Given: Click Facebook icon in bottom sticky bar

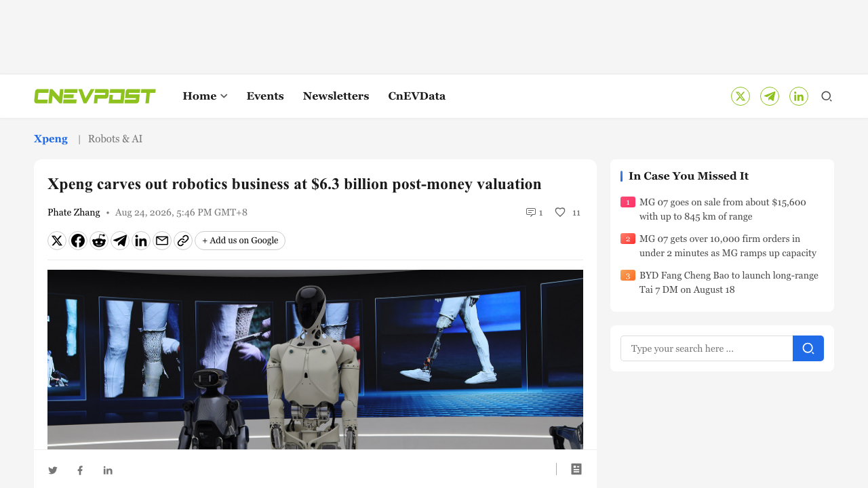Looking at the screenshot, I should pyautogui.click(x=80, y=470).
